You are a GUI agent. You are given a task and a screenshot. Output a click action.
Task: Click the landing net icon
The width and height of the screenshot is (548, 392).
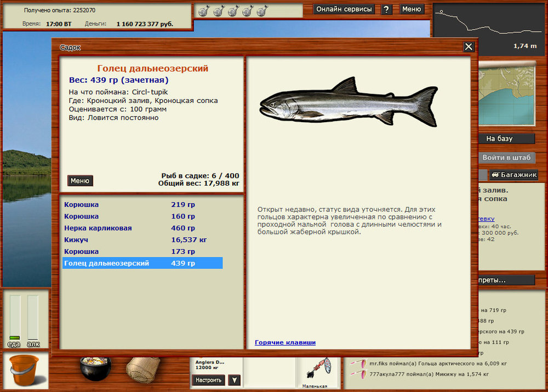coord(142,370)
